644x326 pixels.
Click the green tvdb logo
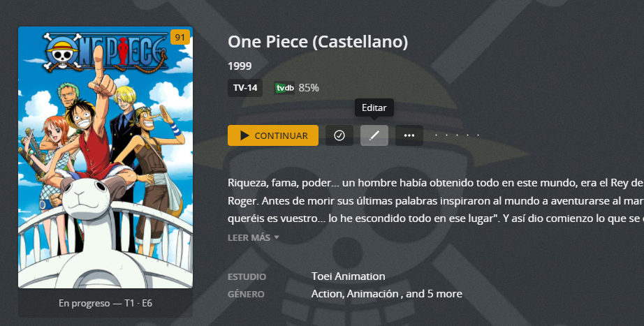click(284, 88)
